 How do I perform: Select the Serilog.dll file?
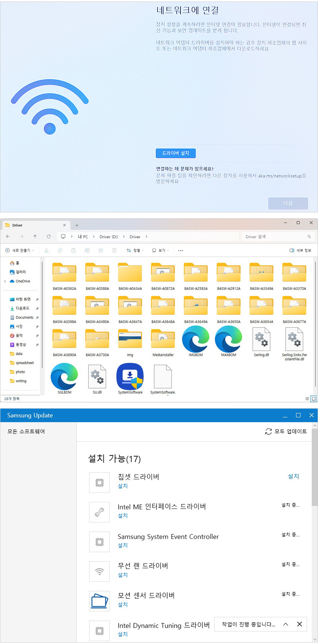pos(261,340)
